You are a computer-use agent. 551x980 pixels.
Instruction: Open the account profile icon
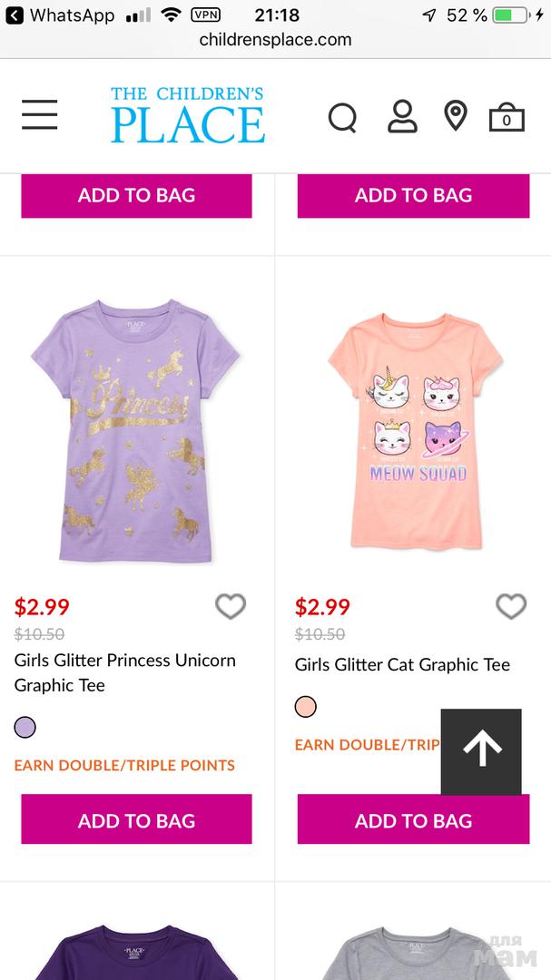[401, 116]
